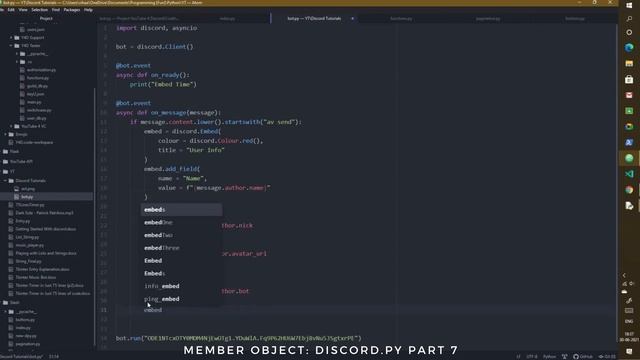Click the Flask project folder icon
Screen dimensions: 640x360
(5, 151)
